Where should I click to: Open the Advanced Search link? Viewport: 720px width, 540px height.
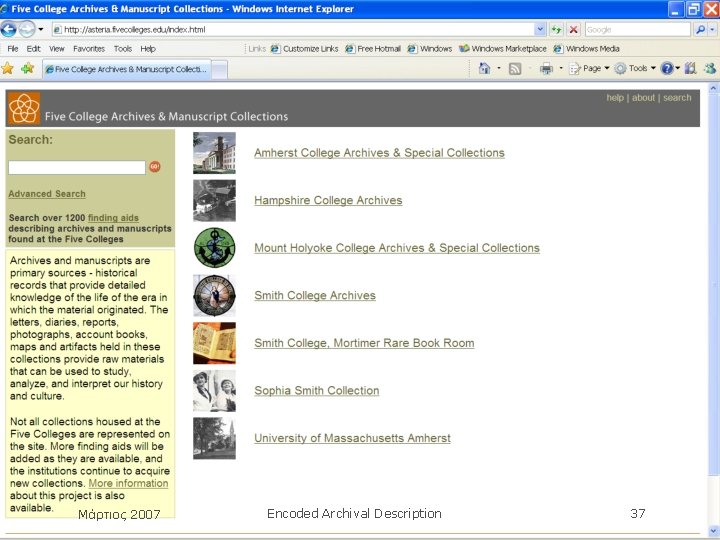(47, 194)
